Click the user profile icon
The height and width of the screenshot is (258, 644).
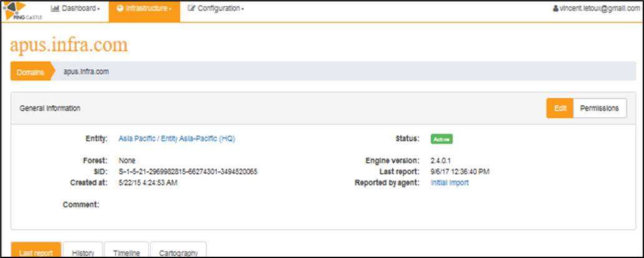pos(555,8)
